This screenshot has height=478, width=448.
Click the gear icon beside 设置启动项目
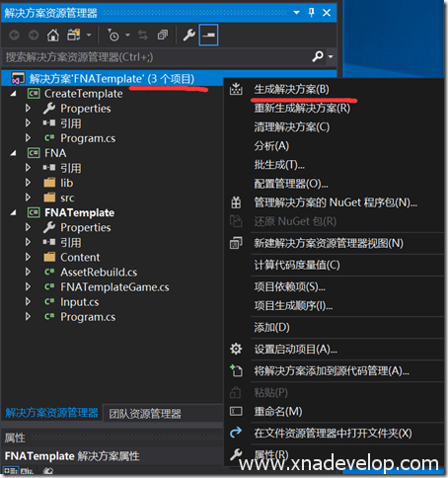point(236,349)
